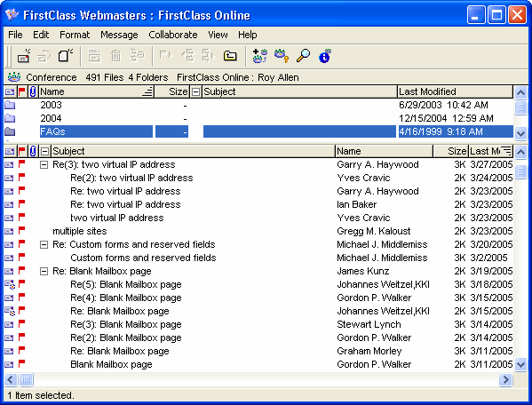Collapse the 'Re(3): two virtual IP address' thread

coord(44,165)
